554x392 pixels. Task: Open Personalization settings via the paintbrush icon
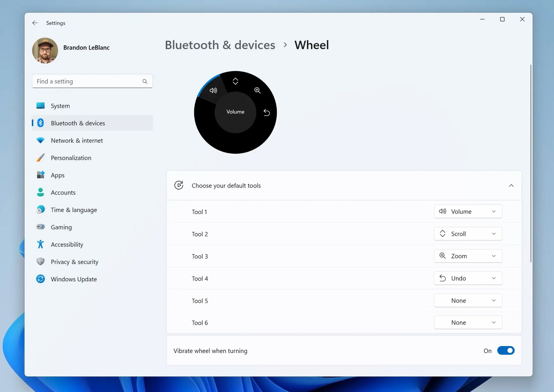pos(40,158)
